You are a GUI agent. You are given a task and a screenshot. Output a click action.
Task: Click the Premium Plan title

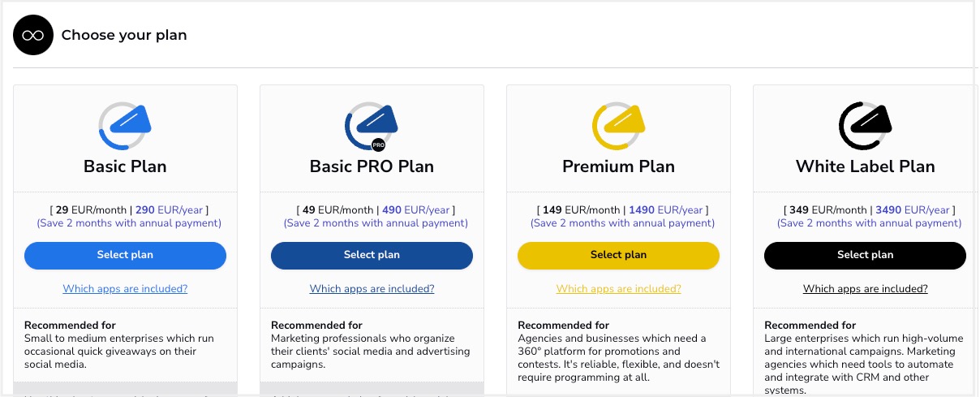click(x=618, y=166)
